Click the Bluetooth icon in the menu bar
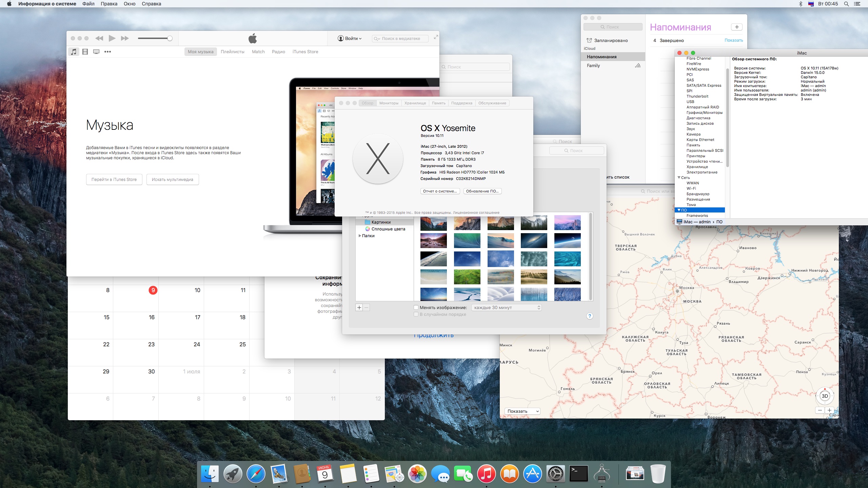Screen dimensions: 868x488 pos(801,4)
